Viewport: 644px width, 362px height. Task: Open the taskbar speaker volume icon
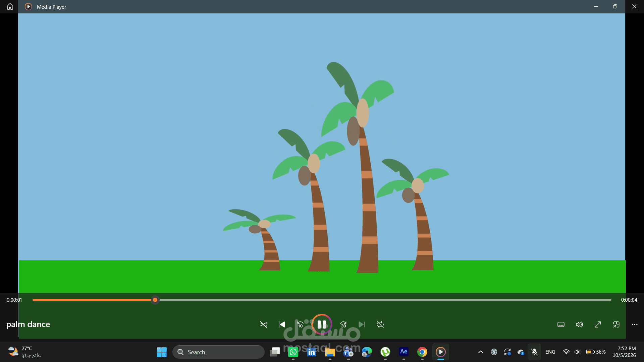[x=577, y=352]
